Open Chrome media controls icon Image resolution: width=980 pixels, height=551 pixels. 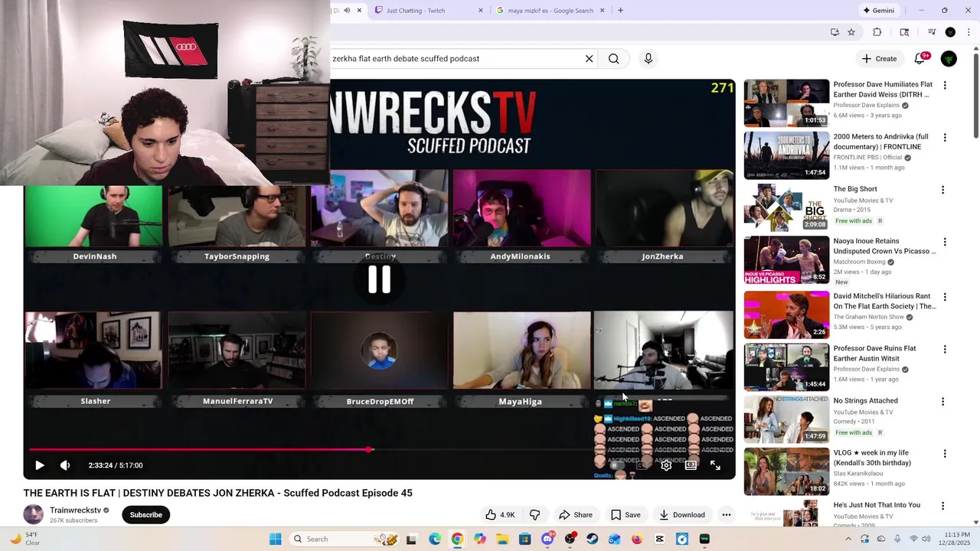932,32
